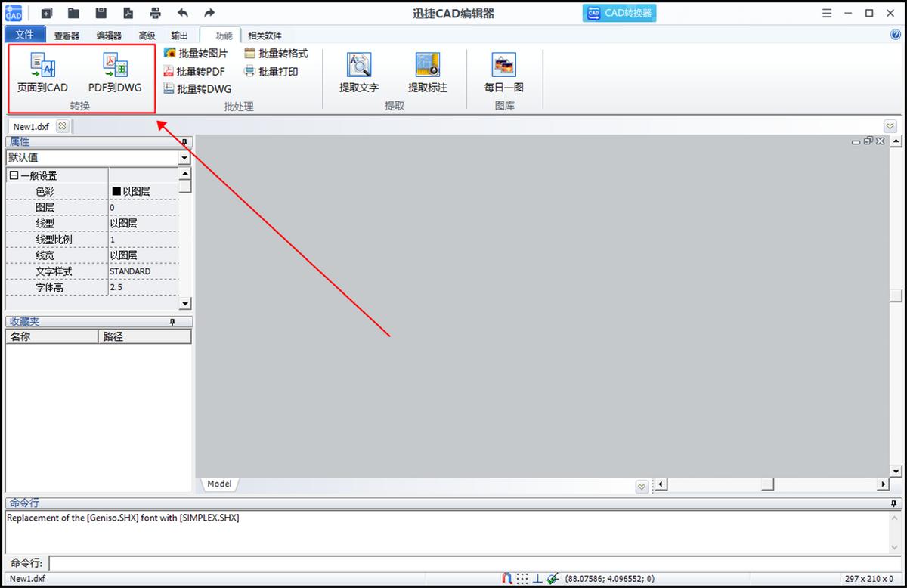Click the canvas vertical scroll-up arrow
Viewport: 907px width, 588px height.
click(896, 141)
